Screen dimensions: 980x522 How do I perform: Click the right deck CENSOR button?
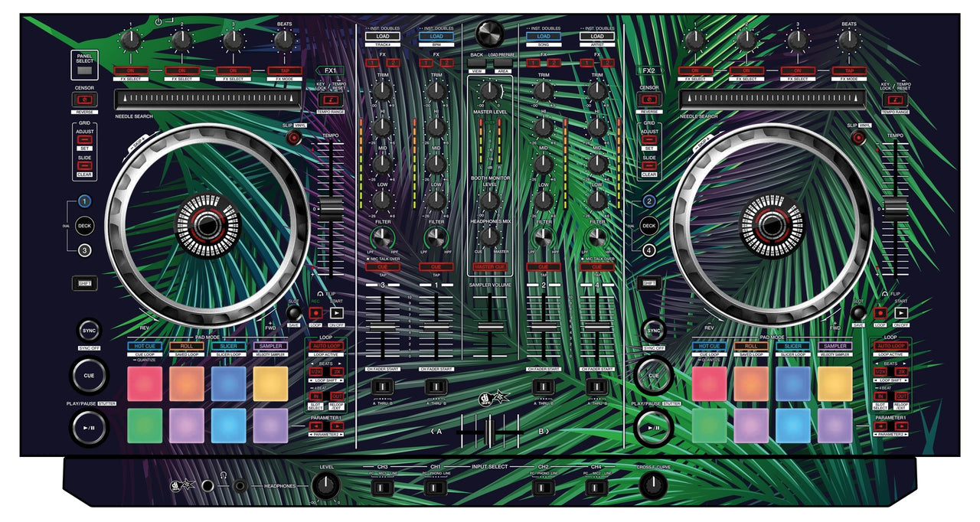click(649, 99)
